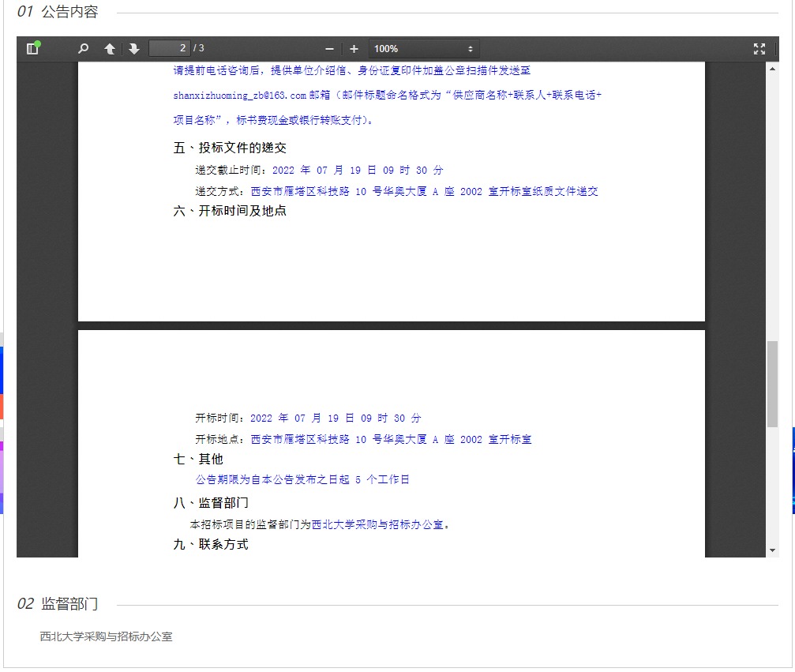Image resolution: width=795 pixels, height=672 pixels.
Task: Click the scrollbar up arrow
Action: (772, 69)
